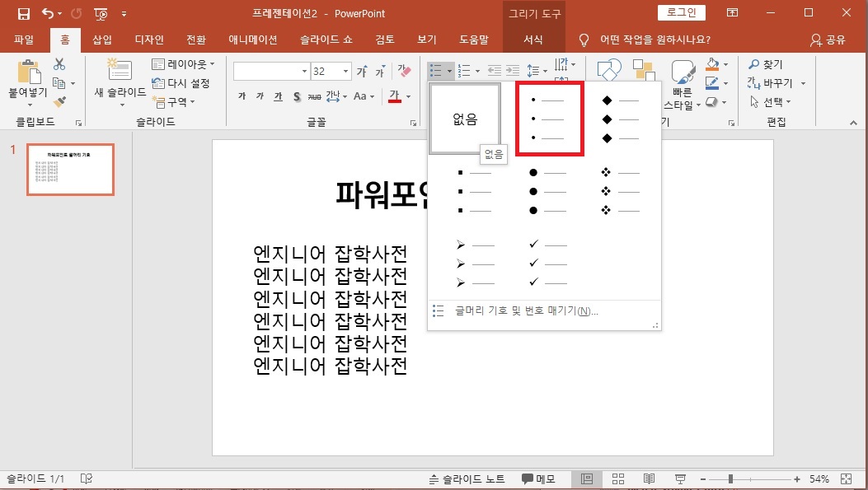Screen dimensions: 868x490
Task: Open the font color dropdown arrow
Action: tap(409, 96)
